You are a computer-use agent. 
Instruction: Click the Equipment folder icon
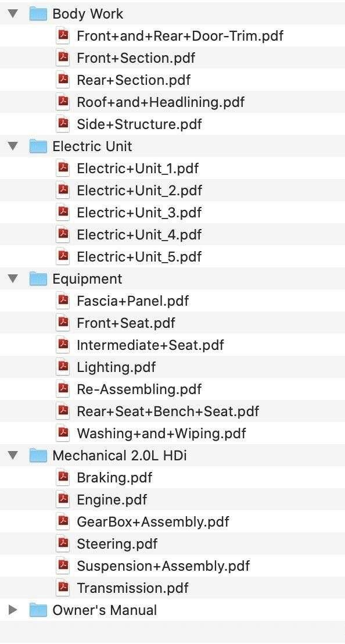38,279
